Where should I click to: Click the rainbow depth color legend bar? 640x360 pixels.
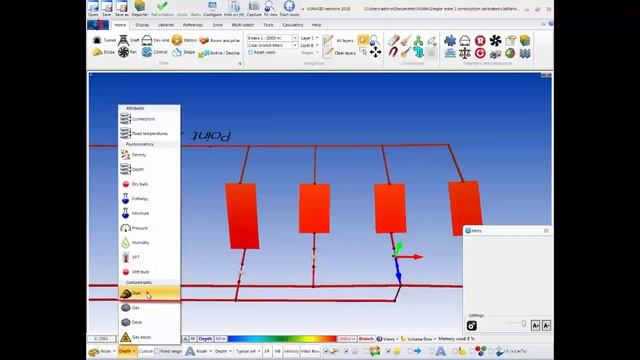click(282, 339)
